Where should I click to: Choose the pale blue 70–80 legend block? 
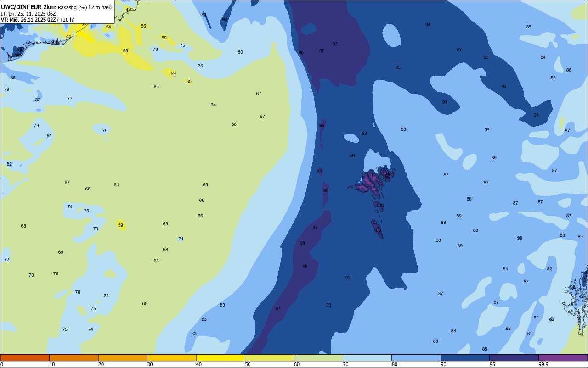[x=367, y=357]
